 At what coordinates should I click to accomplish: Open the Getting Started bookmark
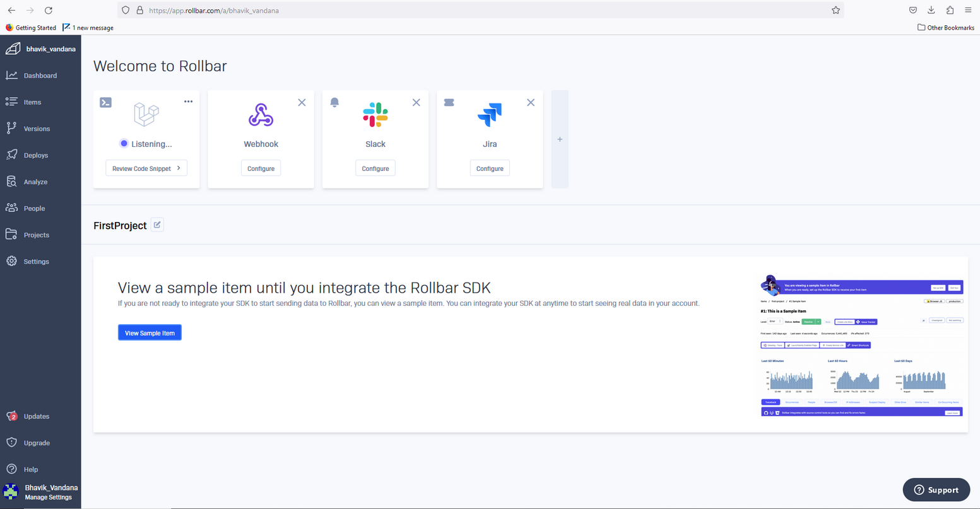31,28
